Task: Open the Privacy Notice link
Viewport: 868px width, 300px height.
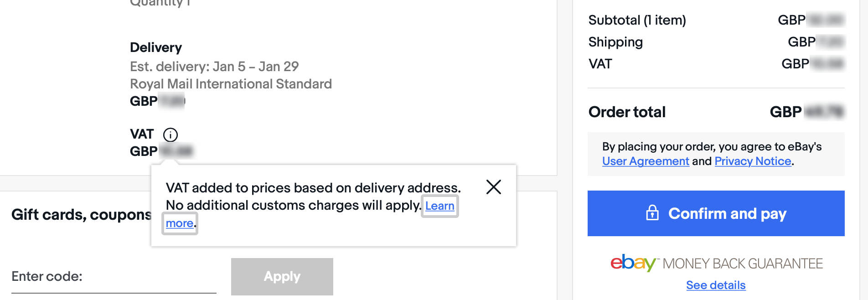Action: coord(753,161)
